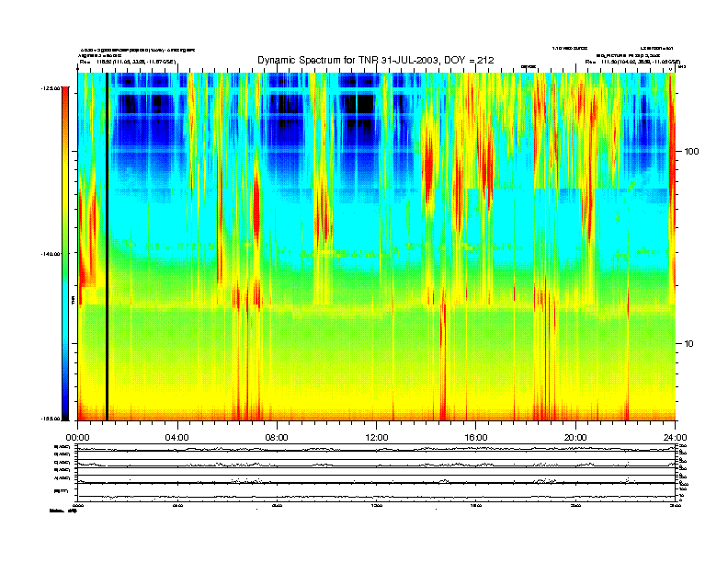Click the black vertical data-gap line in the spectrum
Image resolution: width=728 pixels, height=563 pixels.
(x=107, y=247)
